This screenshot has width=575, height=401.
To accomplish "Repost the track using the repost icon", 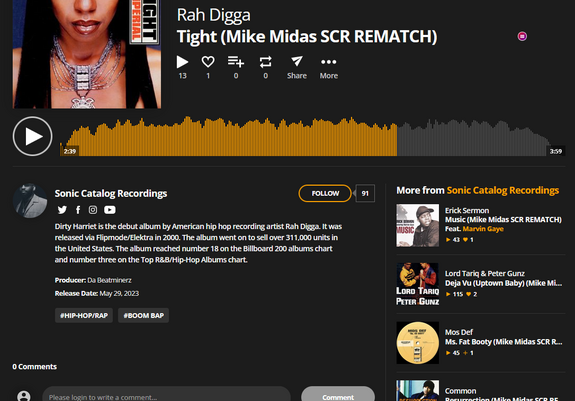I will (x=265, y=62).
